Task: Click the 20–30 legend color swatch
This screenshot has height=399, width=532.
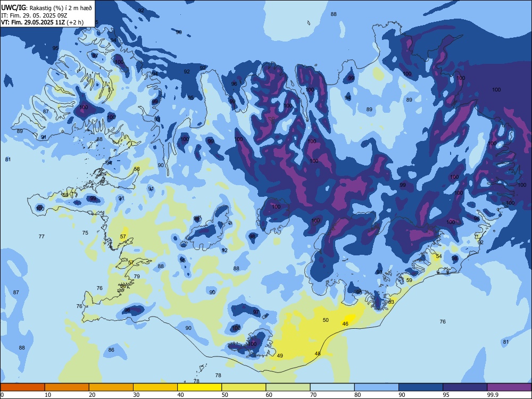Action: (x=111, y=387)
